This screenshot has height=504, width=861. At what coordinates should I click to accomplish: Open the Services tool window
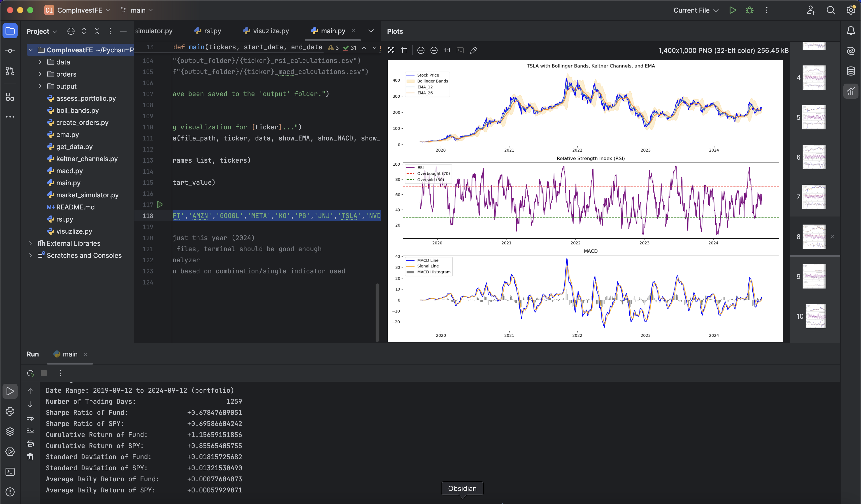point(10,452)
